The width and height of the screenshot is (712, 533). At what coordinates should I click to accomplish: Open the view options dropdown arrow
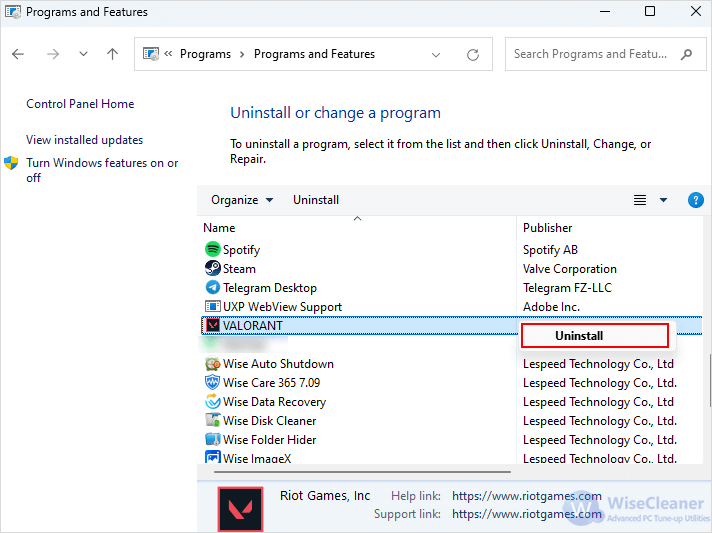pyautogui.click(x=663, y=200)
